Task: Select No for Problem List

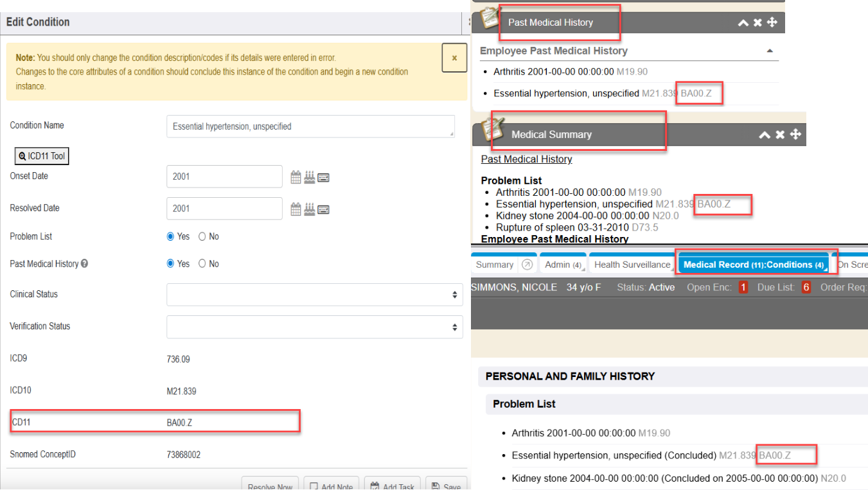Action: pos(202,237)
